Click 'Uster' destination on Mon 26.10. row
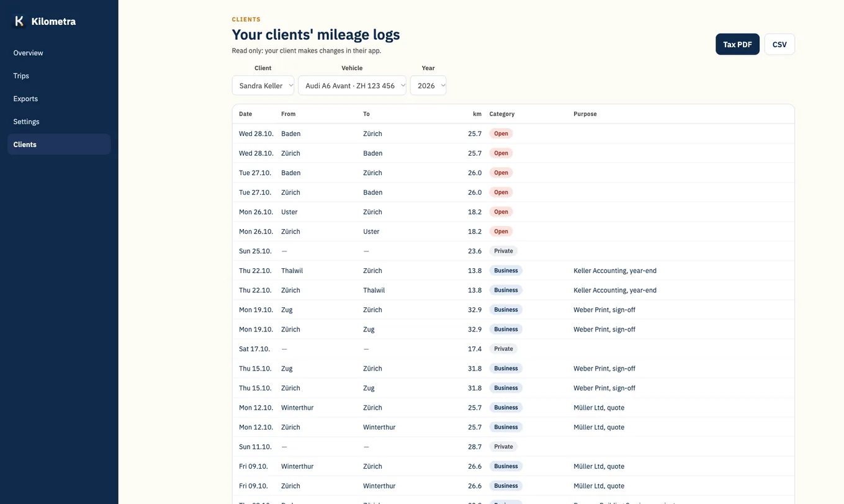The height and width of the screenshot is (504, 844). coord(371,232)
